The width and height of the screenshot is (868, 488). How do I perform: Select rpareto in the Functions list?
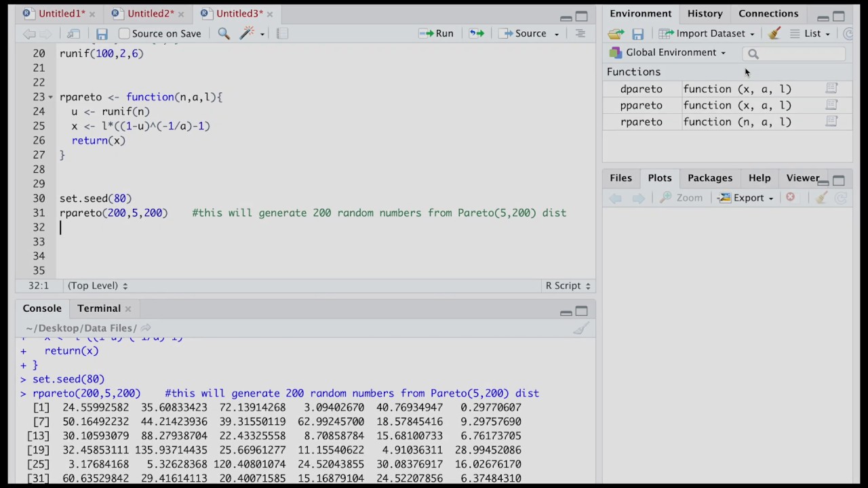641,122
